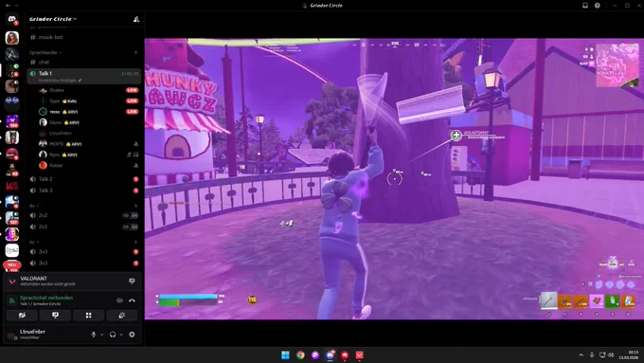Viewport: 644px width, 363px height.
Task: Join the Talk 2 voice channel
Action: (84, 179)
